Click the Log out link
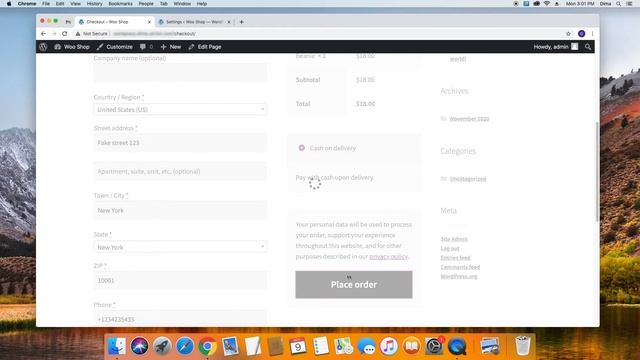This screenshot has width=640, height=360. tap(450, 249)
